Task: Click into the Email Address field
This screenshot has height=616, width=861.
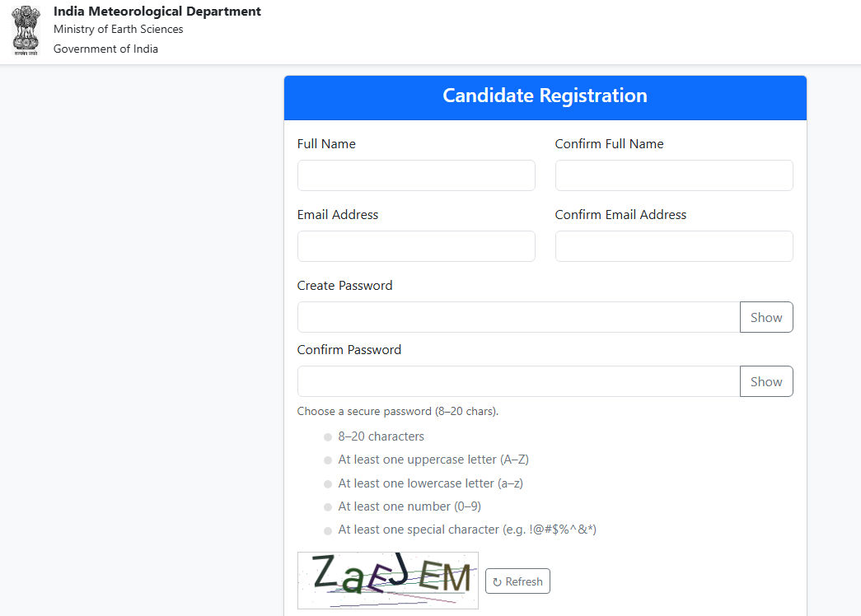Action: [416, 246]
